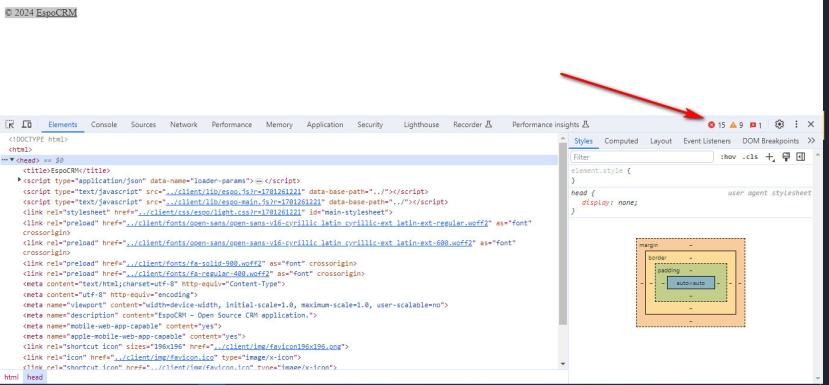Open the fa-solid-900.woff2 font link

pyautogui.click(x=194, y=263)
